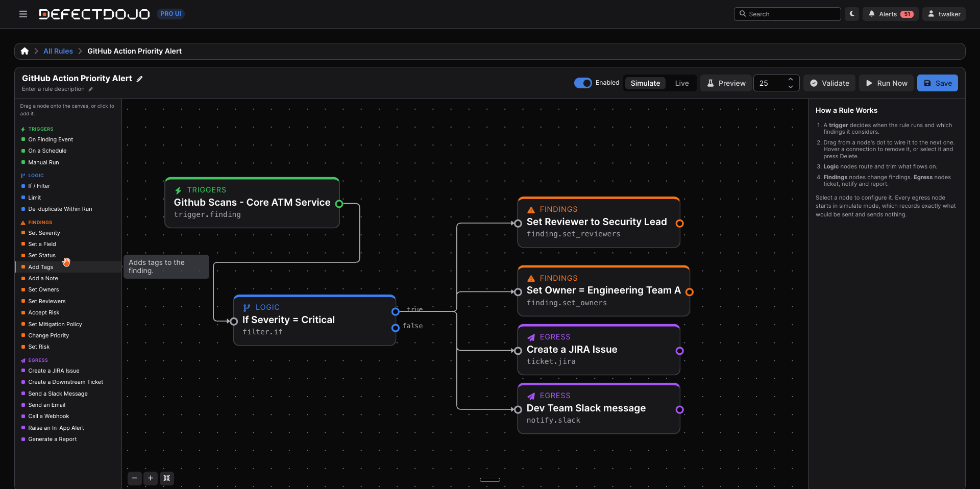The width and height of the screenshot is (980, 489).
Task: Add Set a Field node
Action: click(x=68, y=244)
